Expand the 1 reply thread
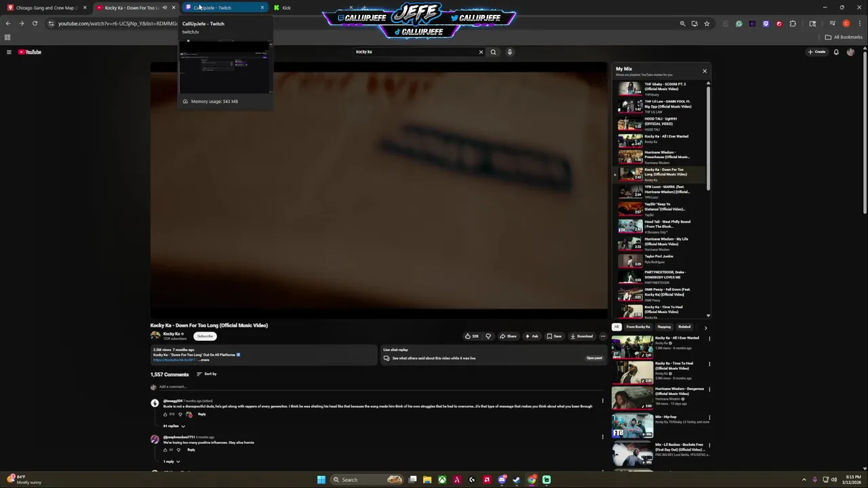The height and width of the screenshot is (488, 868). [172, 462]
